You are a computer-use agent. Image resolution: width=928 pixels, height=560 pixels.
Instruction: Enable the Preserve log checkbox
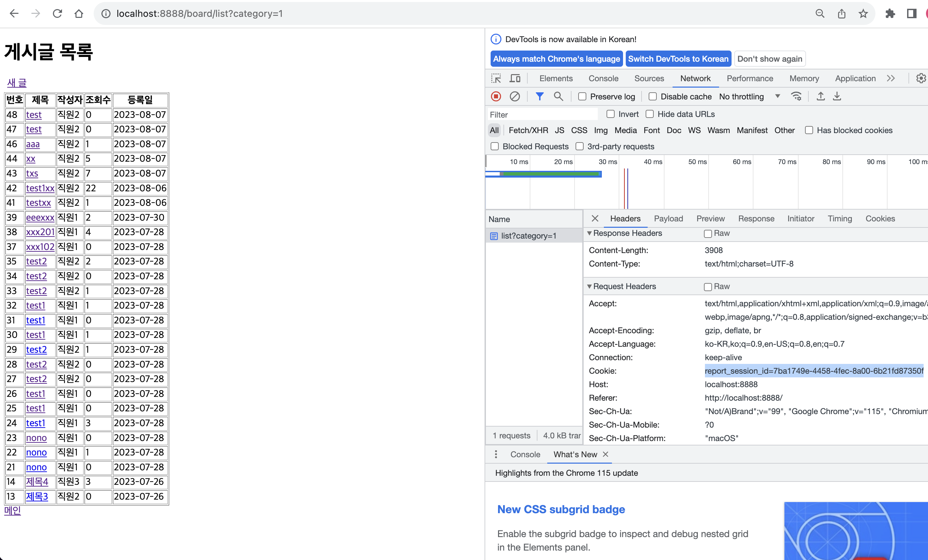pos(582,97)
